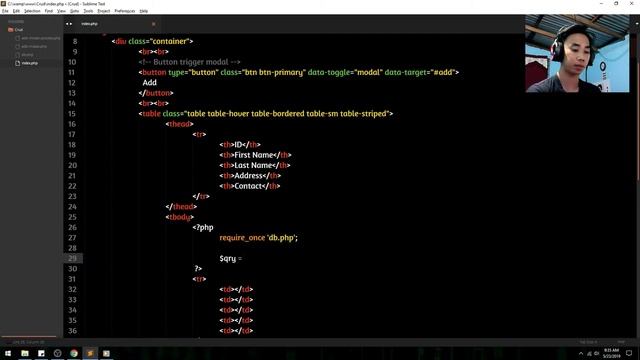Click the tbody opening tag on line 25

(x=180, y=217)
